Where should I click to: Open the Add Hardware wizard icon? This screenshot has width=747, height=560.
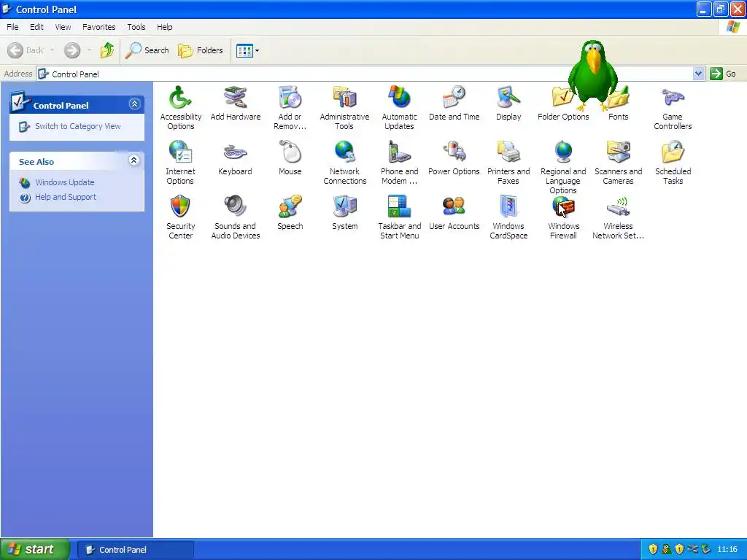[236, 103]
